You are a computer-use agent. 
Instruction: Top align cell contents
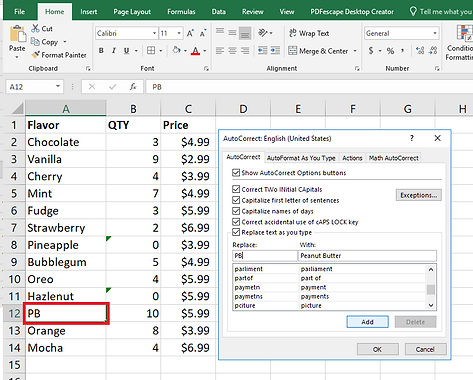[220, 32]
